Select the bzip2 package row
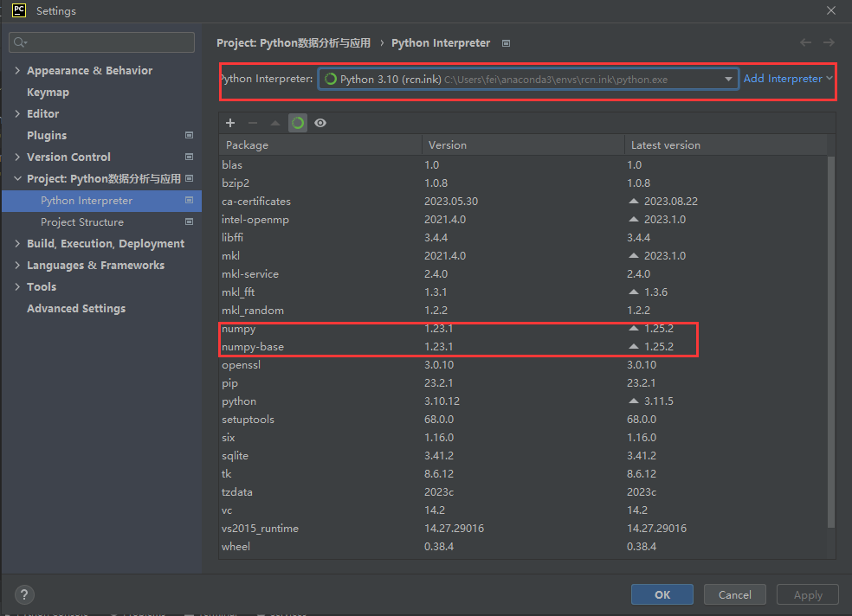Screen dimensions: 852x616 pos(523,183)
